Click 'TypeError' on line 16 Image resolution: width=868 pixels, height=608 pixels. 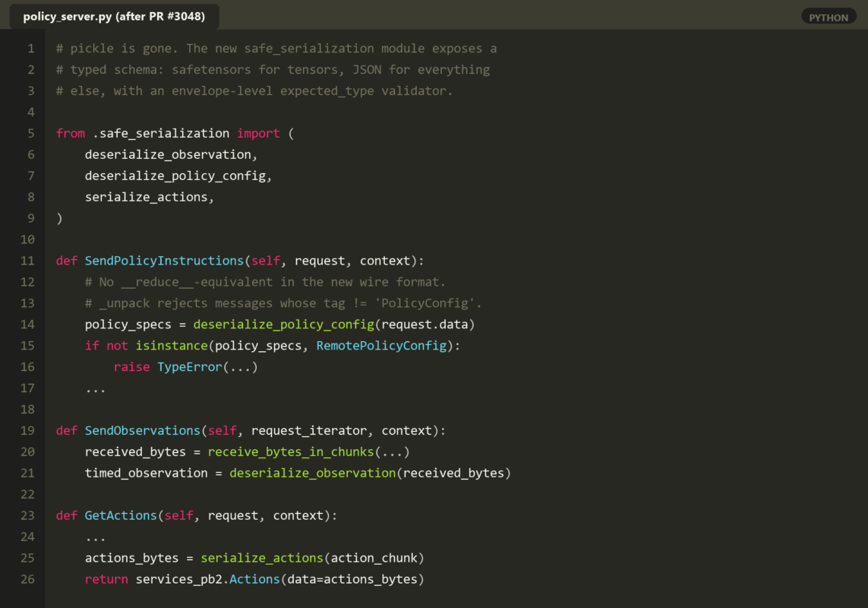[189, 367]
